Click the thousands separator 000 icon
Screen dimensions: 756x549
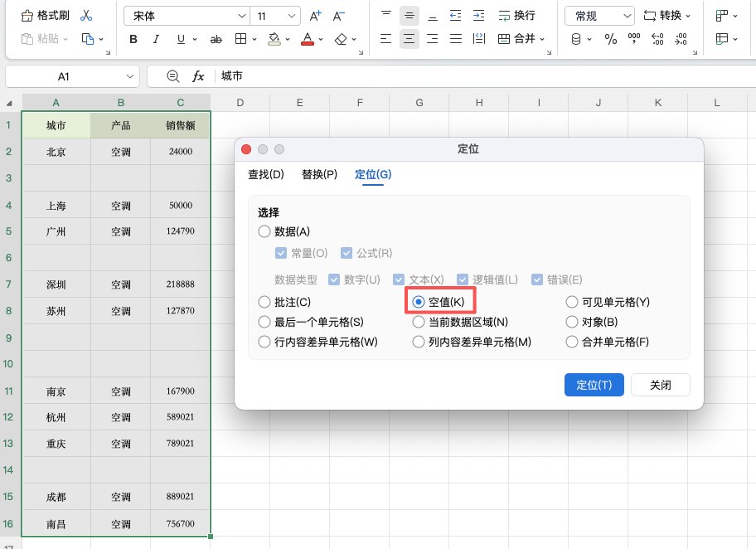coord(634,39)
